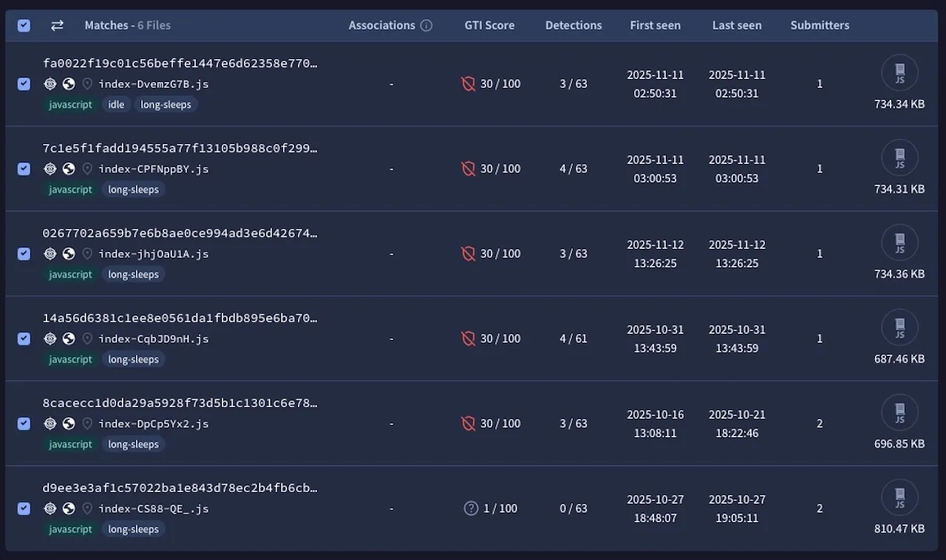Open the hash 7c1e5f1fadd194555a77f13105b988c0f299

[181, 148]
